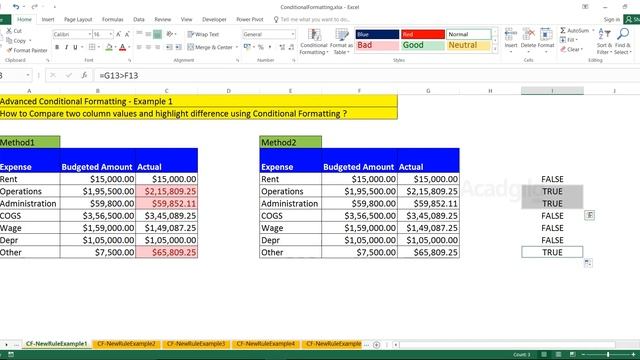Click the Decrease Decimal icon
The width and height of the screenshot is (640, 360).
[291, 47]
